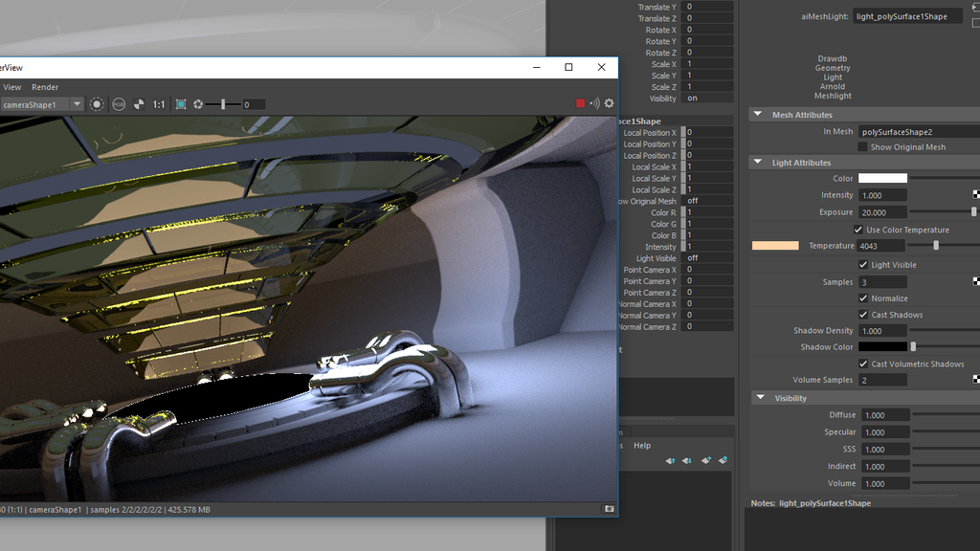This screenshot has width=980, height=551.
Task: Click the layer icon with plus badge
Action: [x=706, y=460]
